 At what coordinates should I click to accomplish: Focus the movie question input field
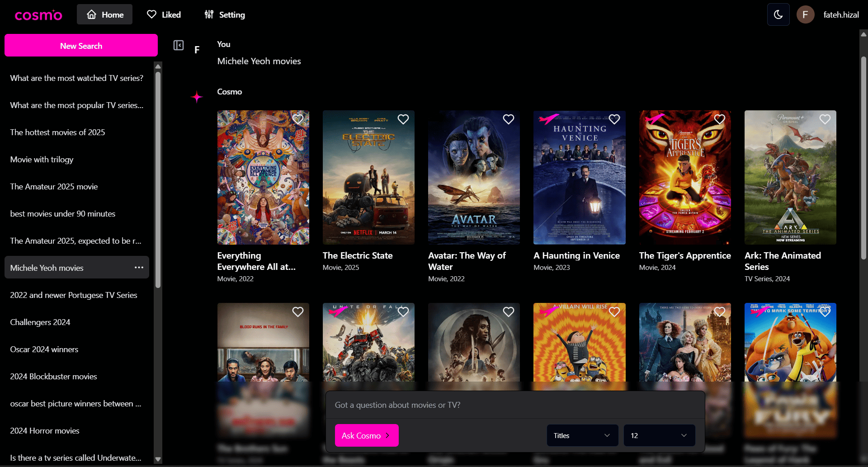[514, 405]
